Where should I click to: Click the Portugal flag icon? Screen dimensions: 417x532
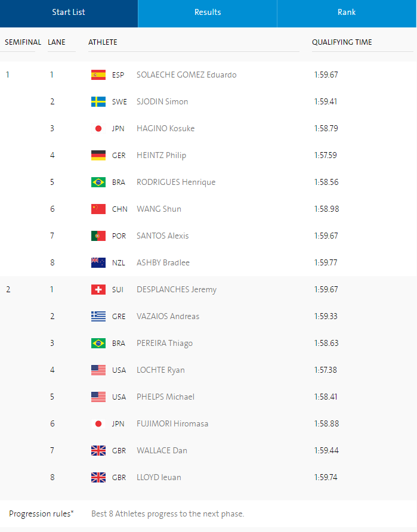(x=98, y=236)
